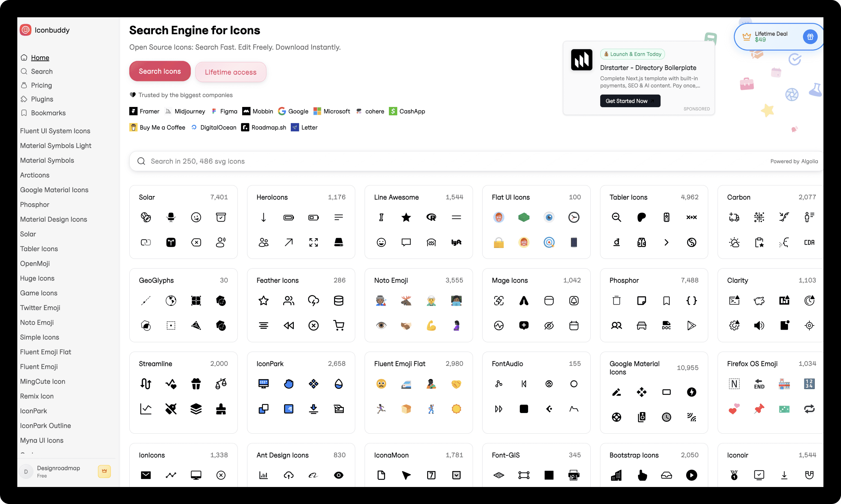Open Remix Icon in the sidebar list
The image size is (841, 504).
click(37, 396)
